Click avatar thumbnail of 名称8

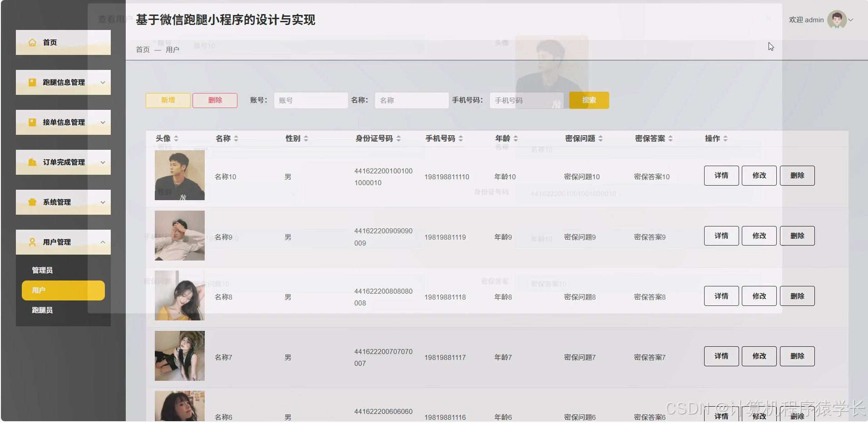180,295
